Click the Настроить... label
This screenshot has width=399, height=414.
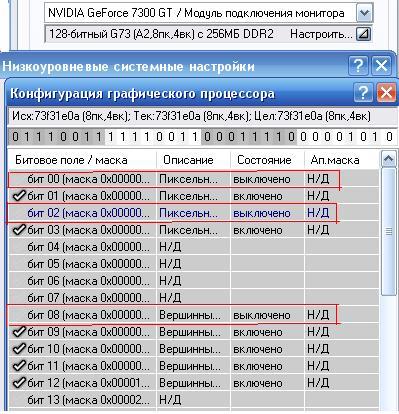pyautogui.click(x=321, y=34)
